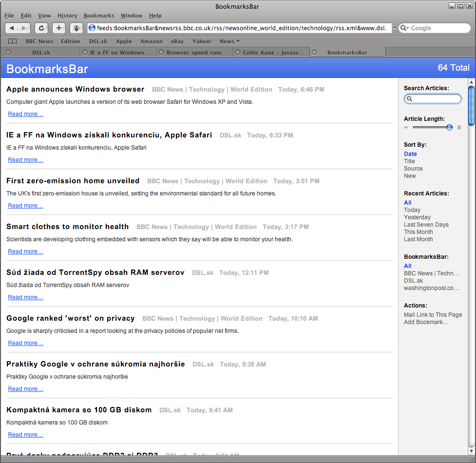Sort articles by New
Image resolution: width=476 pixels, height=463 pixels.
(x=410, y=176)
